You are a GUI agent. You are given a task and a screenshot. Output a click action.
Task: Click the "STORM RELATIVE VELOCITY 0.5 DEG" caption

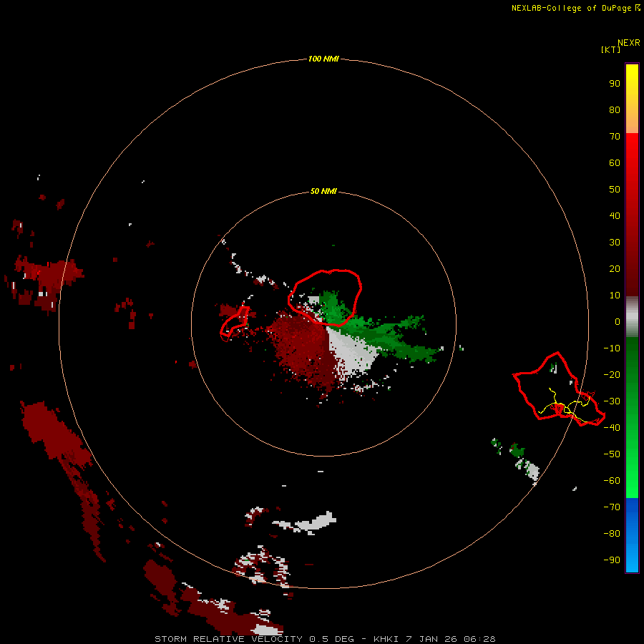tap(254, 639)
